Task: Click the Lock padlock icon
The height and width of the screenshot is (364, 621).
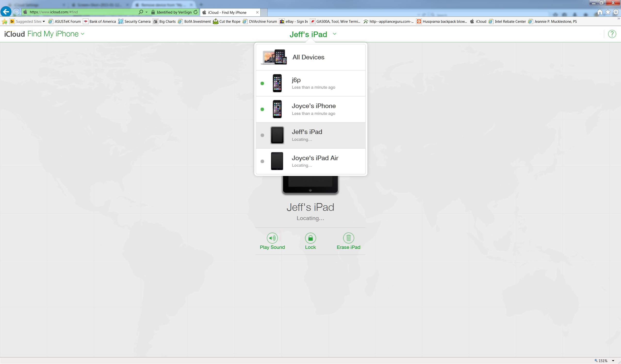Action: 310,238
